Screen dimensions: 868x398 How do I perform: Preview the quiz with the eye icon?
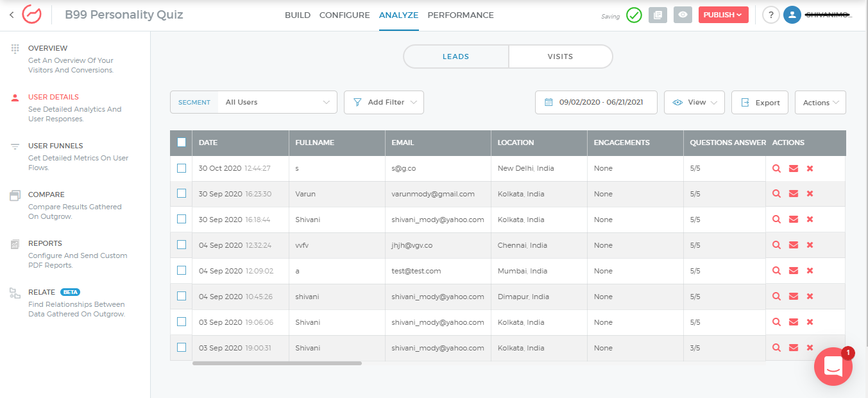[683, 15]
